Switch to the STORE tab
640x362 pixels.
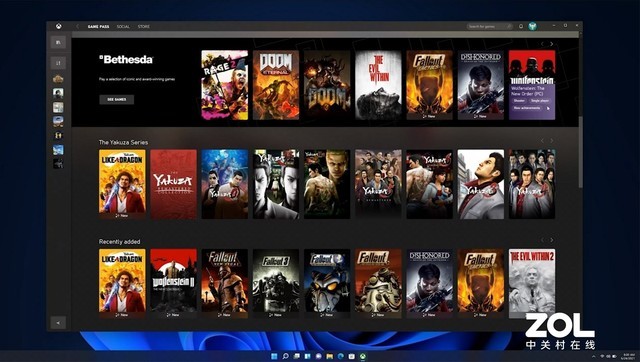click(144, 27)
